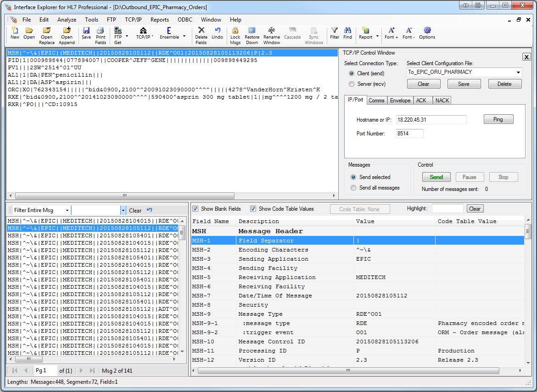The image size is (537, 392).
Task: Open the Analyze menu
Action: (x=67, y=20)
